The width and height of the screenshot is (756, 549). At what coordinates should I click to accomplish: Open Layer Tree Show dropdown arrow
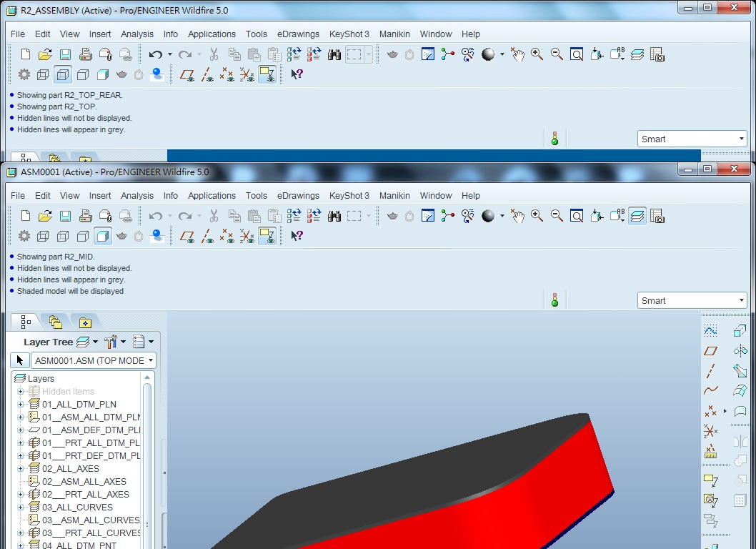click(x=96, y=342)
